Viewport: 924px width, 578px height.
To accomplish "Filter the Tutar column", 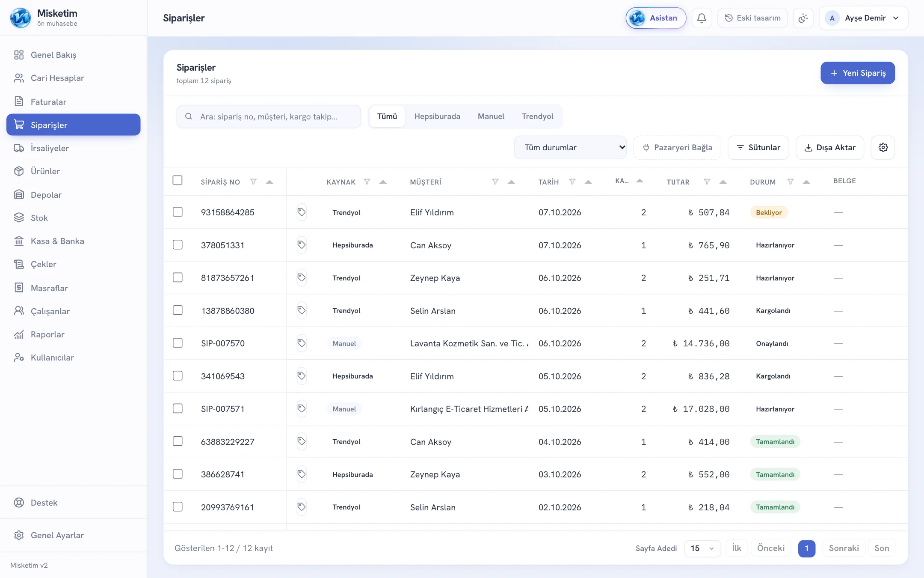I will pos(707,182).
